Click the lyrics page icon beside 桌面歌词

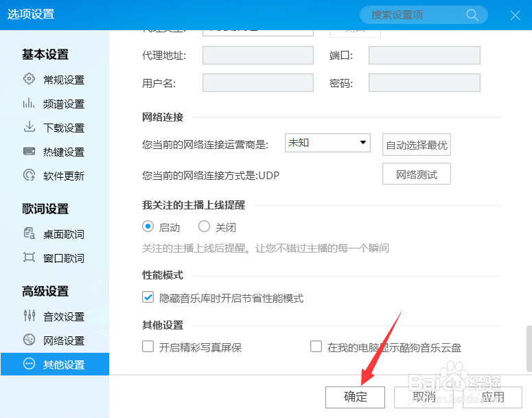30,233
